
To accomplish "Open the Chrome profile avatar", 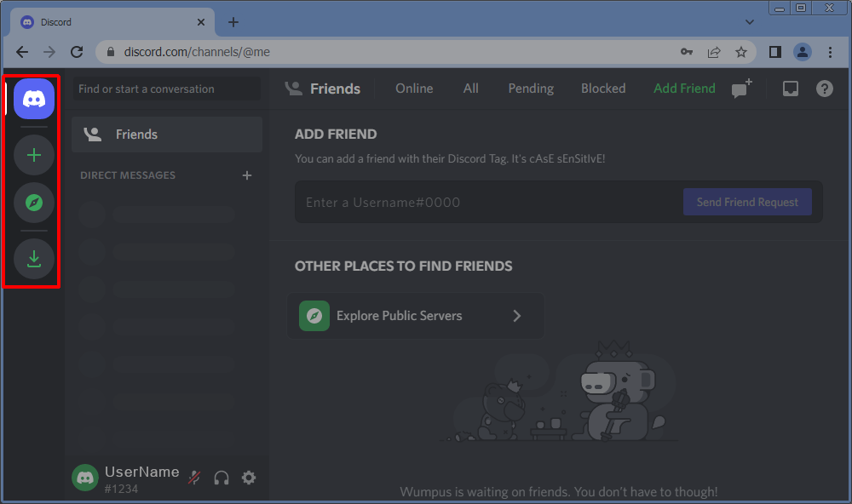I will [x=803, y=52].
